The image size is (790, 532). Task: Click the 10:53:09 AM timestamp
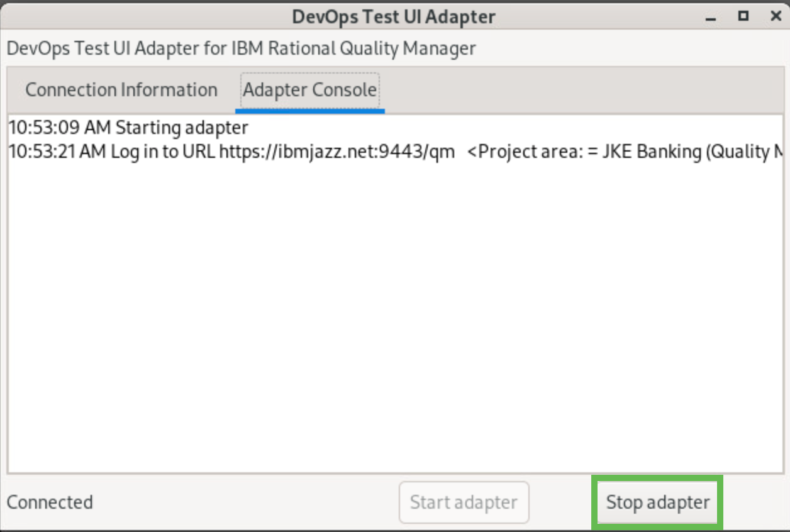(59, 128)
